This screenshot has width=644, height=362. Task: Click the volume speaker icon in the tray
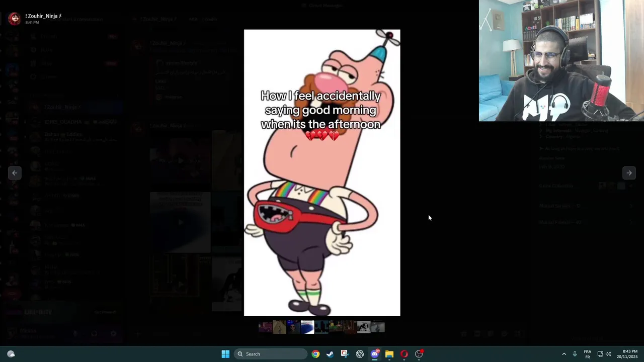(609, 354)
